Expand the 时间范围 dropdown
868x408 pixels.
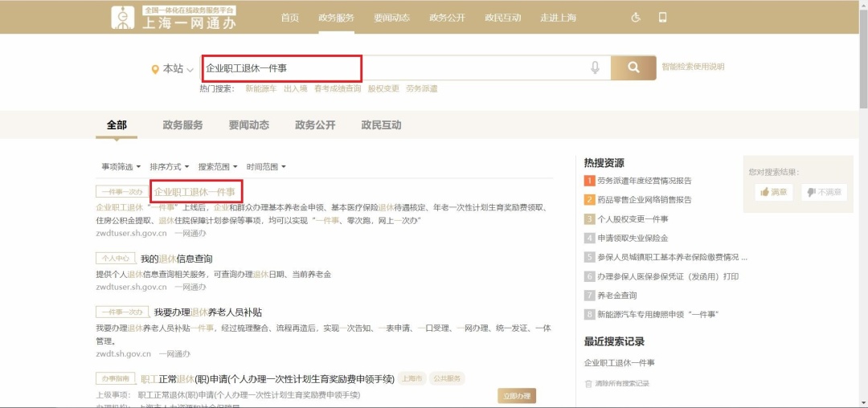point(266,167)
